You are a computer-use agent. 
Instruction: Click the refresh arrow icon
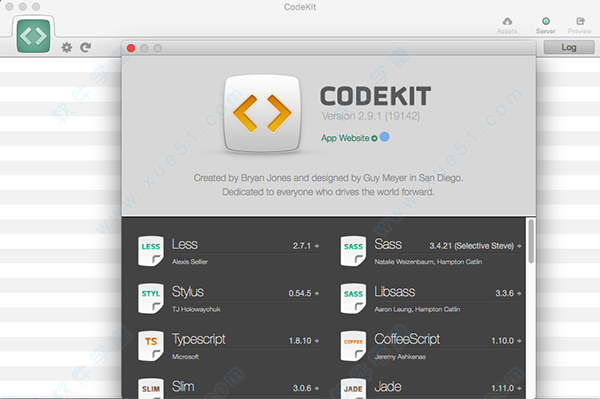[85, 47]
